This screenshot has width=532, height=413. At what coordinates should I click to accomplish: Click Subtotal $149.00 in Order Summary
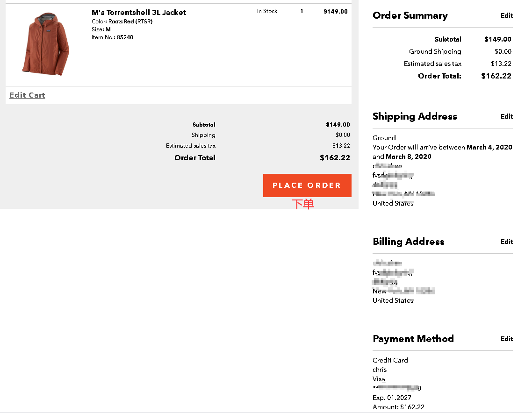(x=473, y=39)
